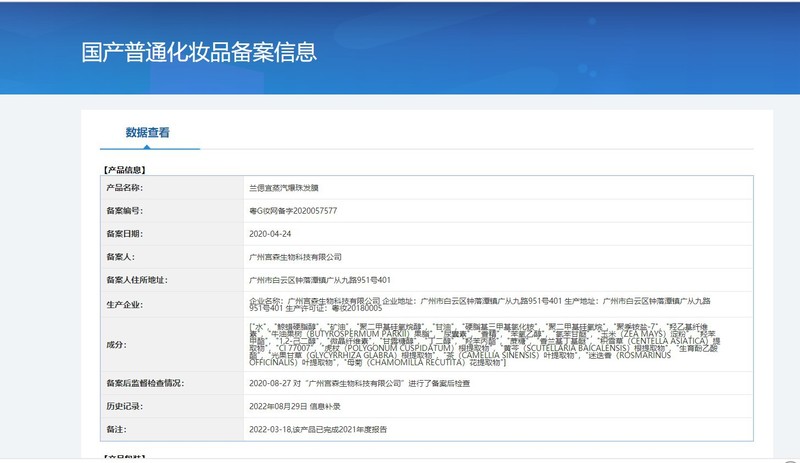This screenshot has width=800, height=463.
Task: Select the address in the 备案人住所地址 row
Action: (x=320, y=280)
